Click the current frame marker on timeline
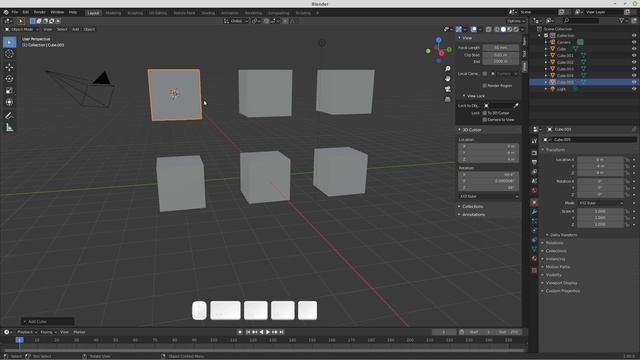Image resolution: width=640 pixels, height=360 pixels. (19, 340)
